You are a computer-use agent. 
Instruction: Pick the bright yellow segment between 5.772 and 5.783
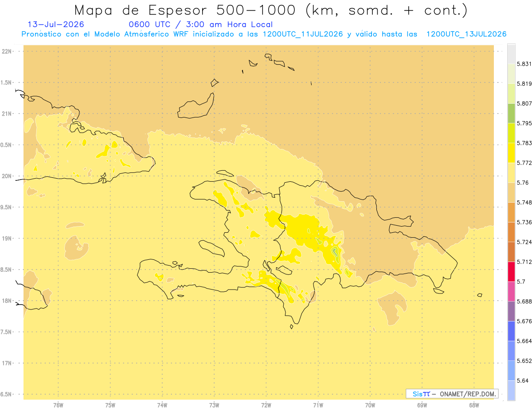[x=511, y=153]
